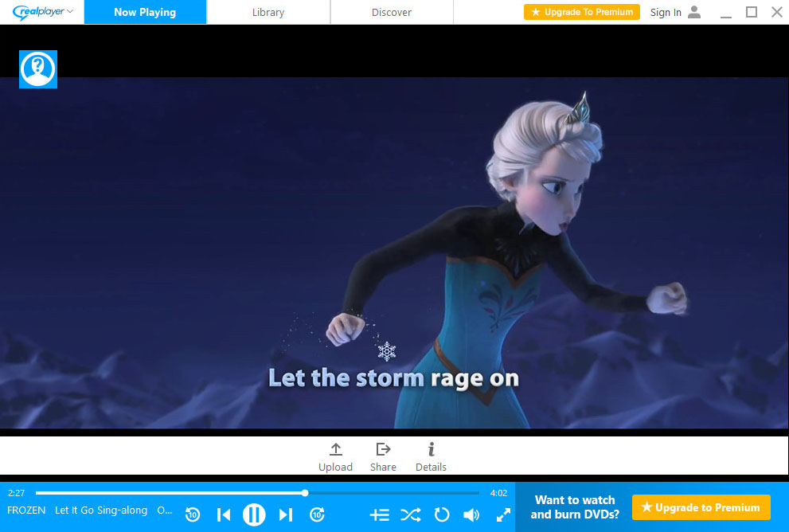Open the Discover tab

392,12
